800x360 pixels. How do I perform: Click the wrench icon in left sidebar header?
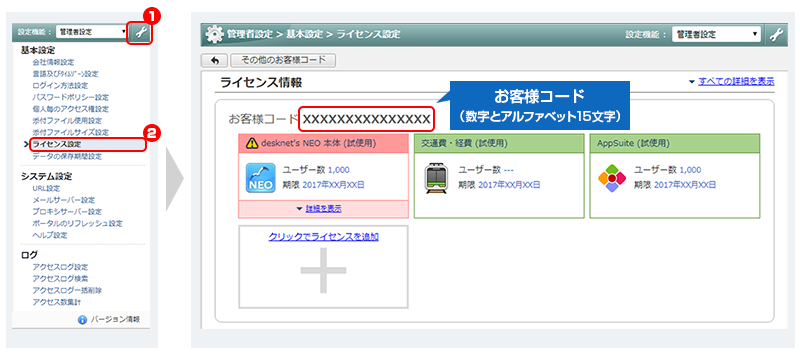coord(140,34)
